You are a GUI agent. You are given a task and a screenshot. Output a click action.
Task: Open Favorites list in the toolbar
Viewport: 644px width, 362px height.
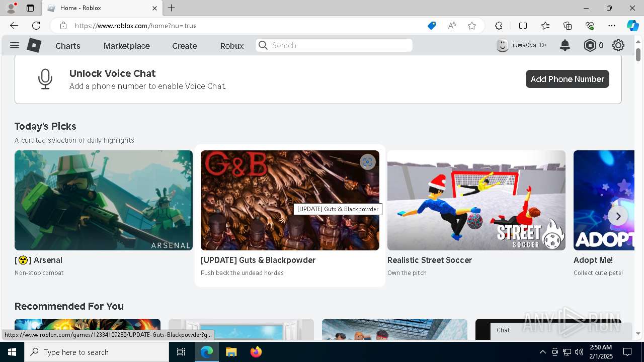pos(545,26)
